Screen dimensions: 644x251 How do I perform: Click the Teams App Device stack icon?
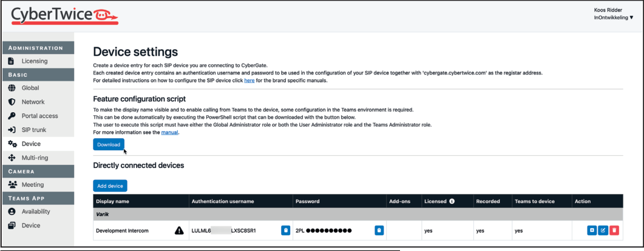(12, 226)
